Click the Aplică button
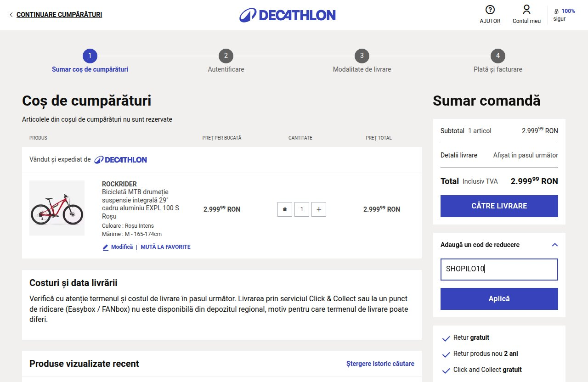The image size is (588, 382). [499, 299]
